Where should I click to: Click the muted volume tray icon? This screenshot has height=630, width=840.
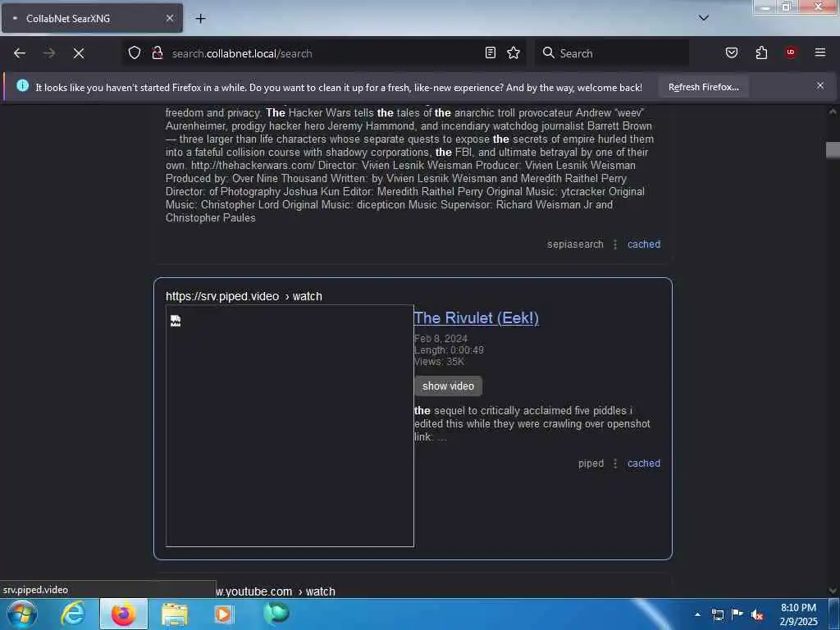757,615
